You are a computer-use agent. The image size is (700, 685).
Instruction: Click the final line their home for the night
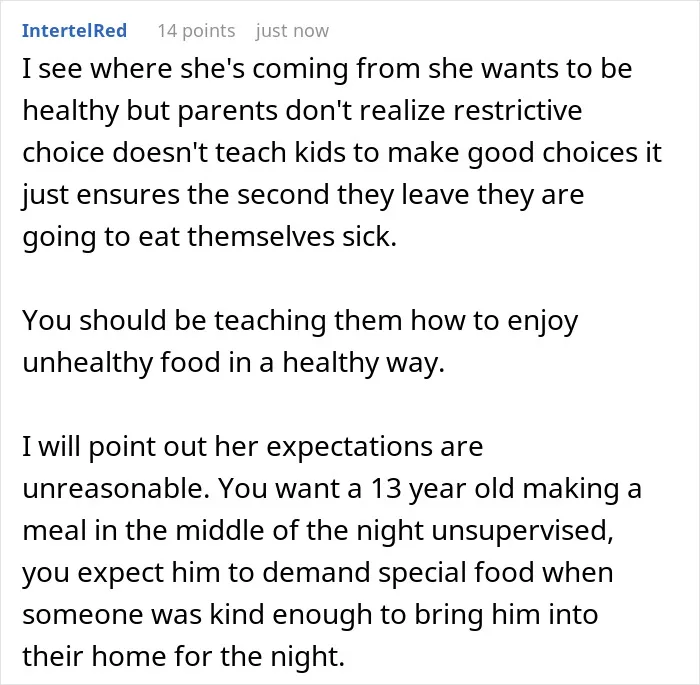183,657
